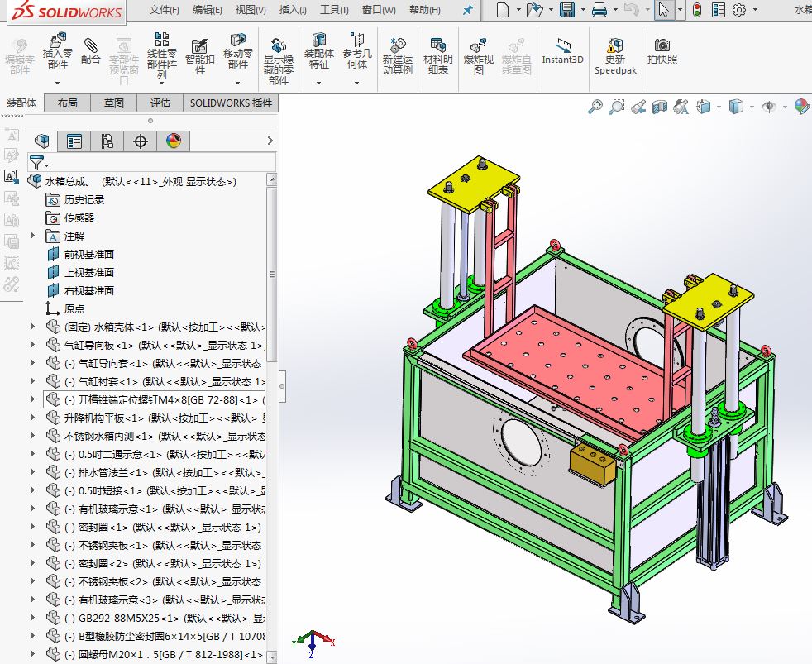
Task: Click the Save floppy disk icon
Action: pyautogui.click(x=567, y=9)
